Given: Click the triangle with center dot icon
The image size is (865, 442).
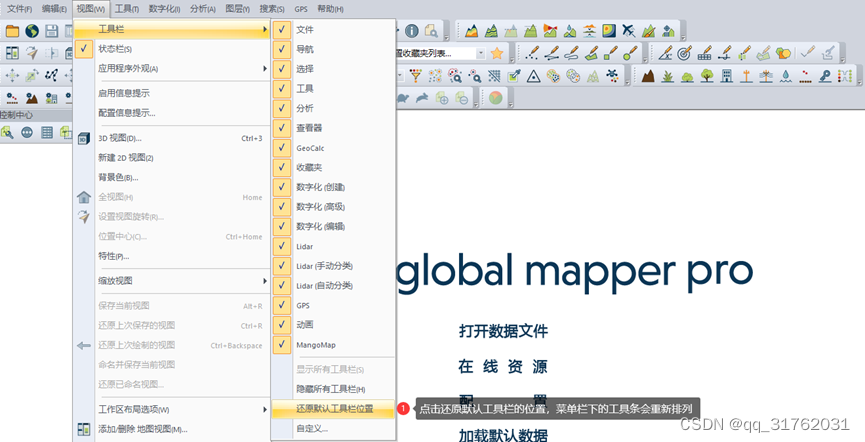Looking at the screenshot, I should tap(533, 75).
